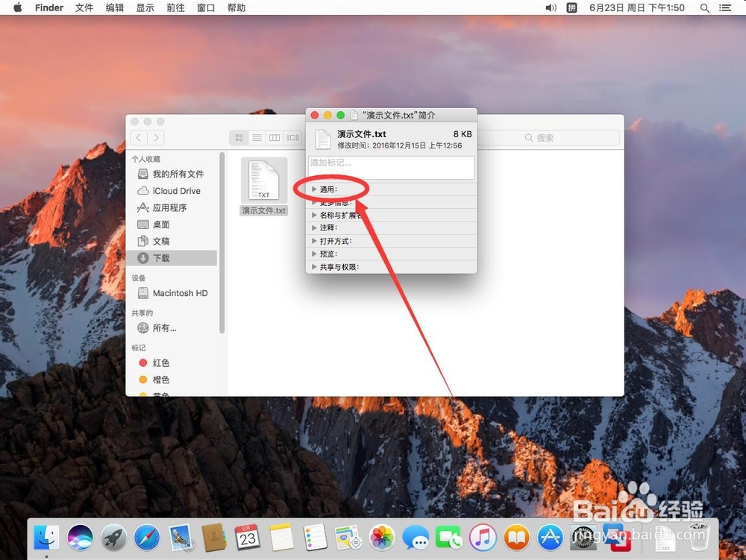
Task: Open iTunes from the Dock
Action: [483, 538]
